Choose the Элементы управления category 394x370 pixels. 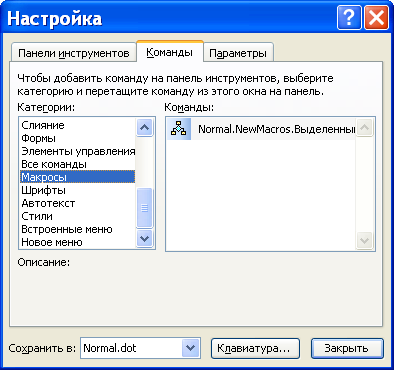click(x=78, y=151)
